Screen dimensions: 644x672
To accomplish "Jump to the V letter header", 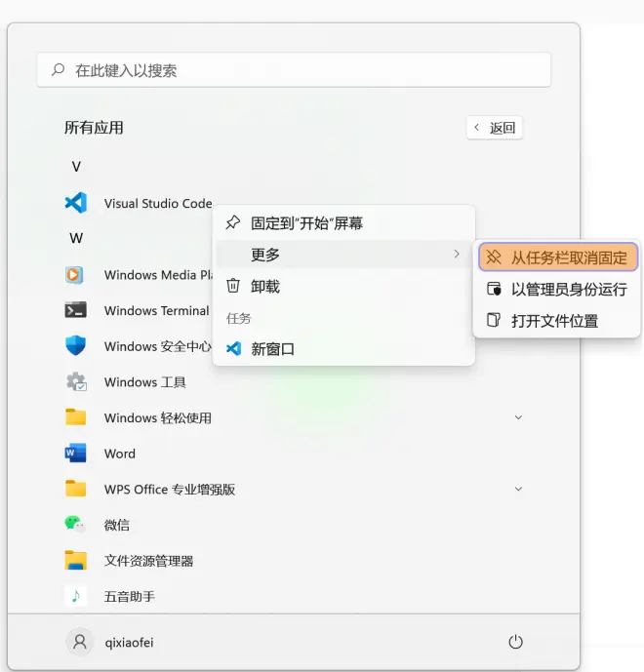I will [x=76, y=166].
